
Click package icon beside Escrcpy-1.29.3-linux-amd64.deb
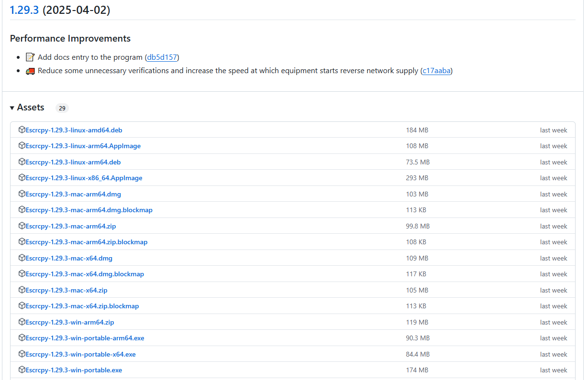22,130
